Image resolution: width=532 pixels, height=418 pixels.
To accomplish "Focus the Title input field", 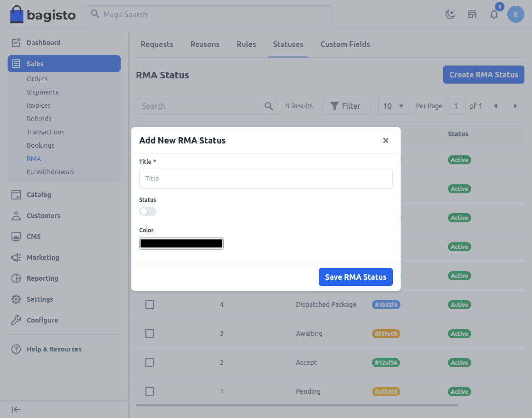I will 266,179.
